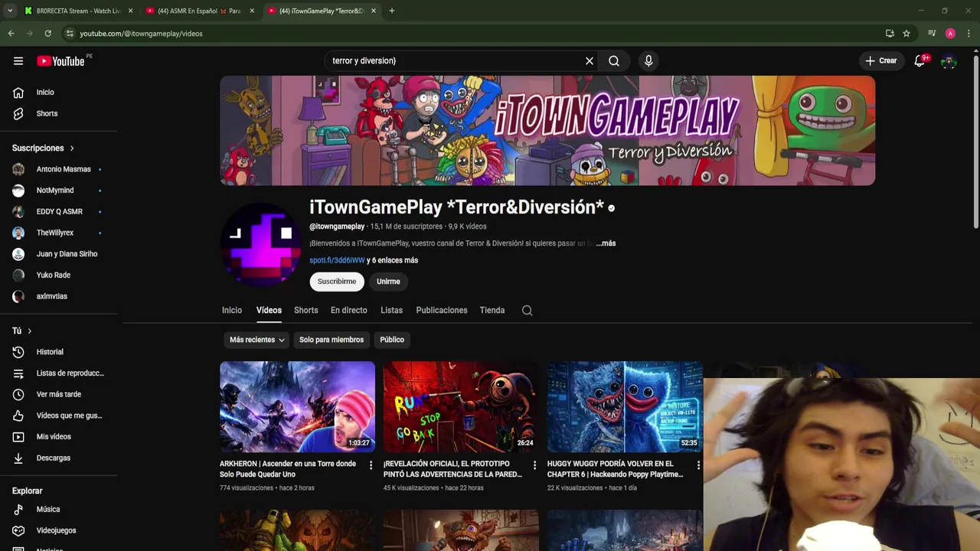Clear the search box with the X icon

(x=590, y=61)
